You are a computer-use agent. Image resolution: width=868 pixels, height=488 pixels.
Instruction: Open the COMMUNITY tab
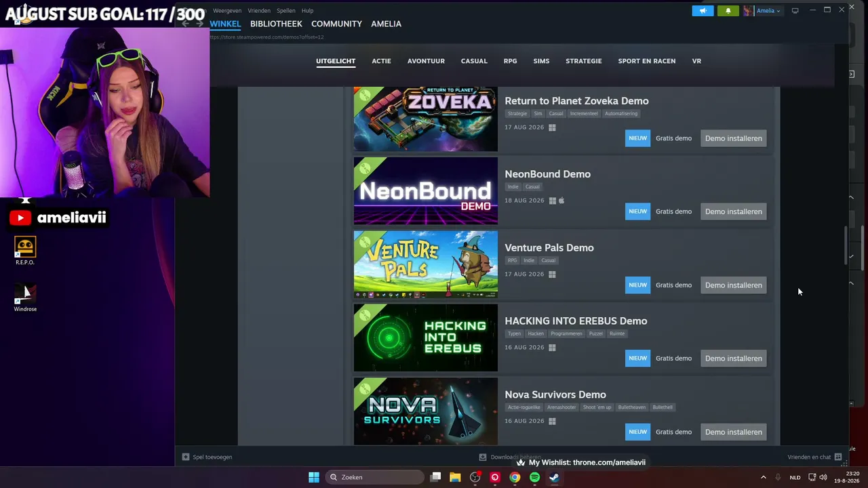(x=336, y=24)
